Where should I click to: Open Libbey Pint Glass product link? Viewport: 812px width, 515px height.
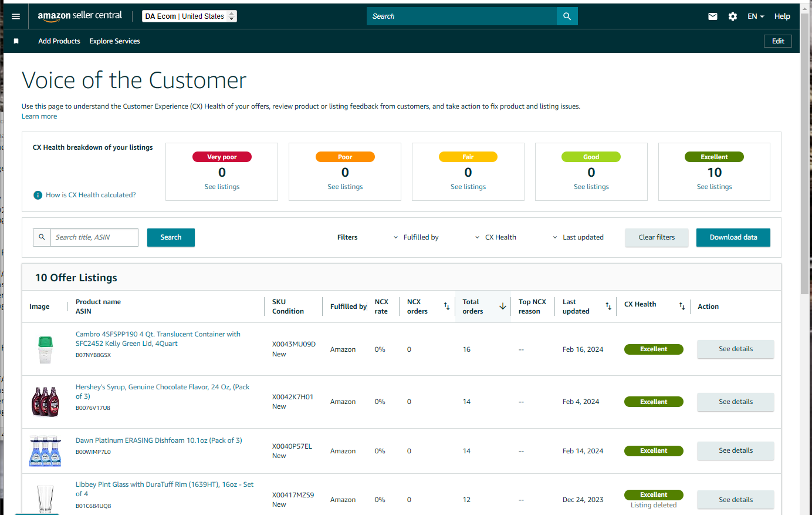coord(164,489)
